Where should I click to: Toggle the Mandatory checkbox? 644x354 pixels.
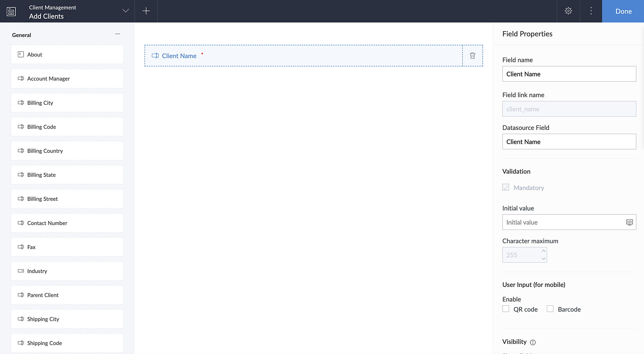tap(506, 187)
